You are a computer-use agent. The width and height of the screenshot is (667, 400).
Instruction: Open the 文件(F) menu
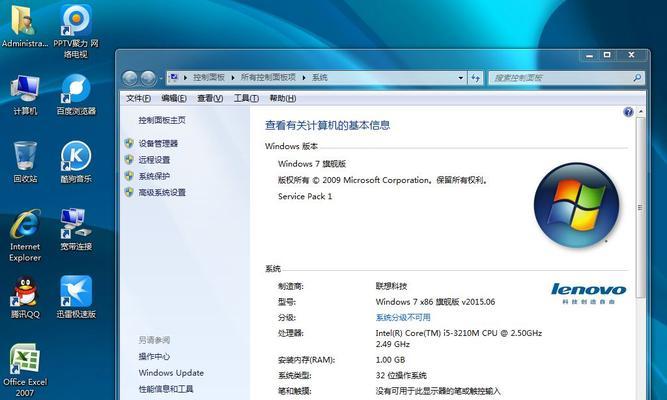(x=138, y=98)
